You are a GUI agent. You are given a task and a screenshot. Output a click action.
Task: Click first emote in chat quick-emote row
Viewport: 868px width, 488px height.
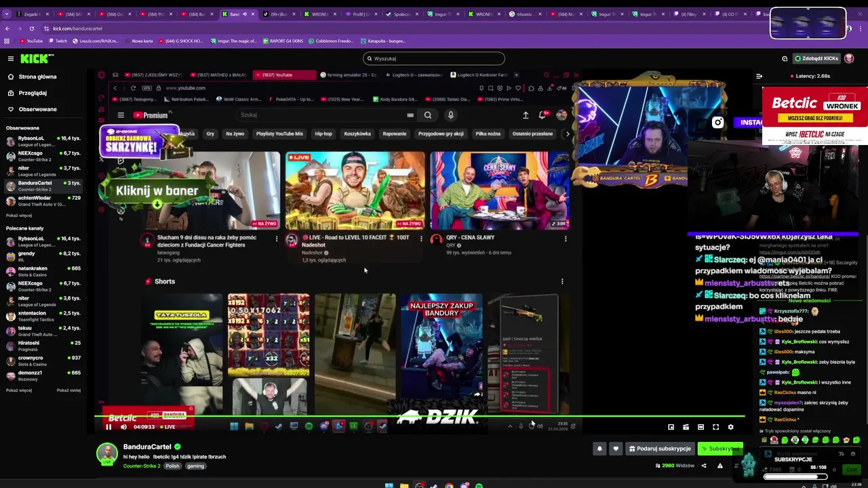764,440
